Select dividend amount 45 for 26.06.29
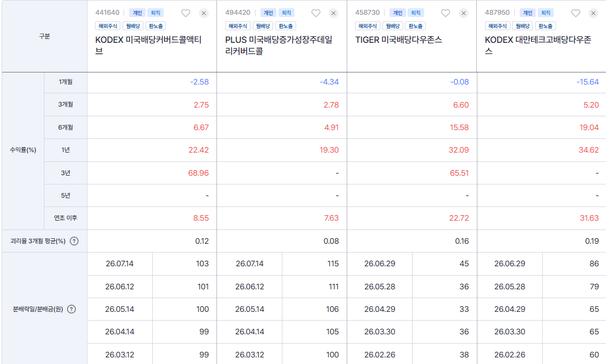This screenshot has width=606, height=364. [464, 264]
